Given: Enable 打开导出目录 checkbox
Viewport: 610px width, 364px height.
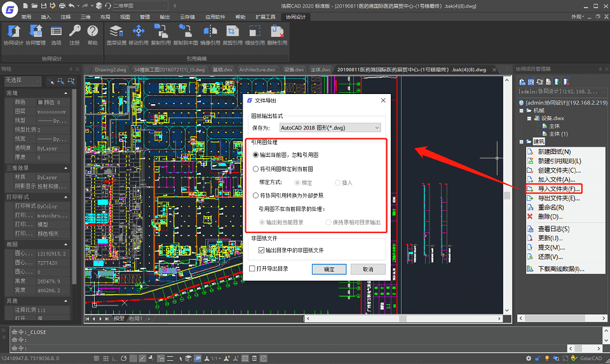Looking at the screenshot, I should click(x=252, y=268).
